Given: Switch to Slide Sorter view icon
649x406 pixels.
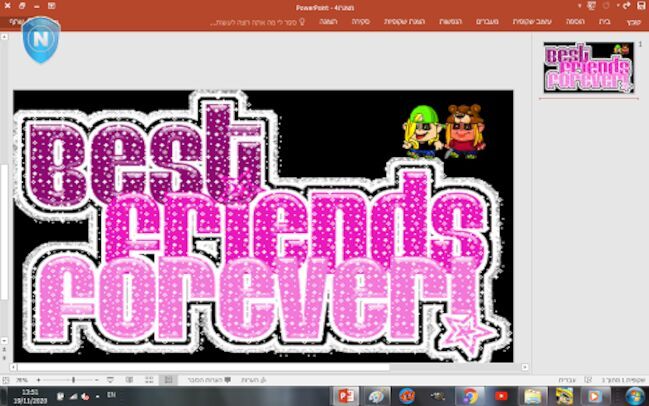Looking at the screenshot, I should [149, 380].
